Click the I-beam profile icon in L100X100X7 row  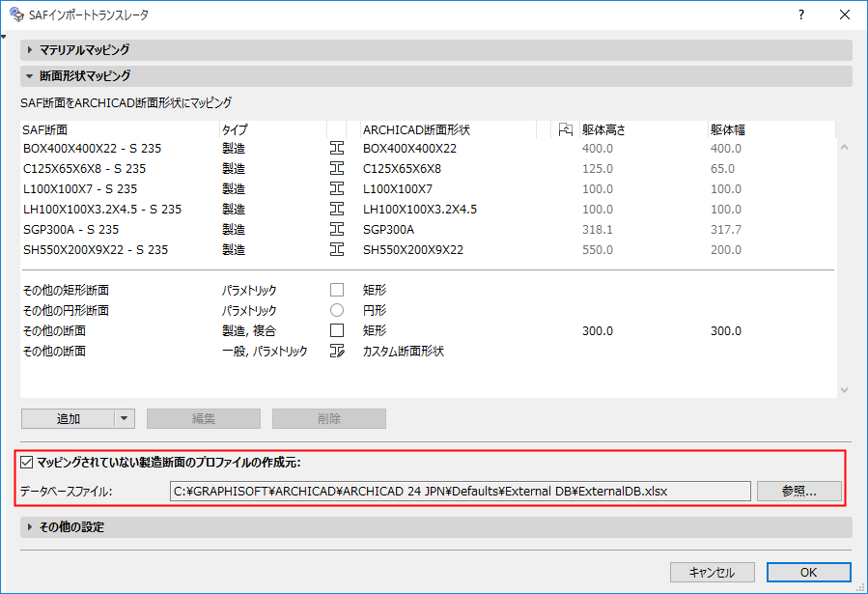[x=337, y=188]
